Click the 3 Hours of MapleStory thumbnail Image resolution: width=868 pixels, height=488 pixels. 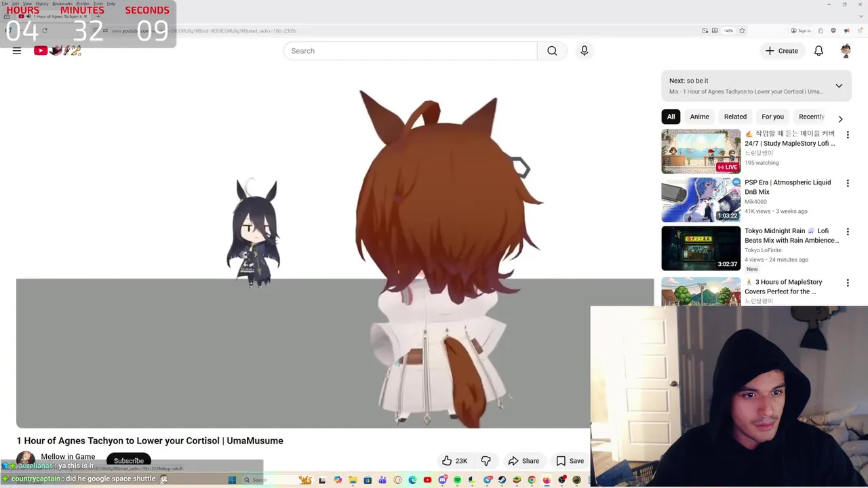coord(701,291)
